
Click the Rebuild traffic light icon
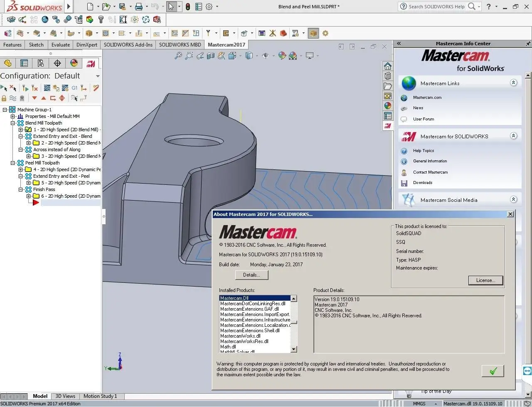click(x=188, y=7)
